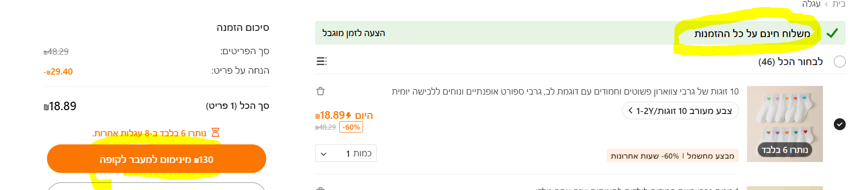The width and height of the screenshot is (868, 190).
Task: Expand the 'כמות 1' quantity dropdown
Action: [x=345, y=153]
